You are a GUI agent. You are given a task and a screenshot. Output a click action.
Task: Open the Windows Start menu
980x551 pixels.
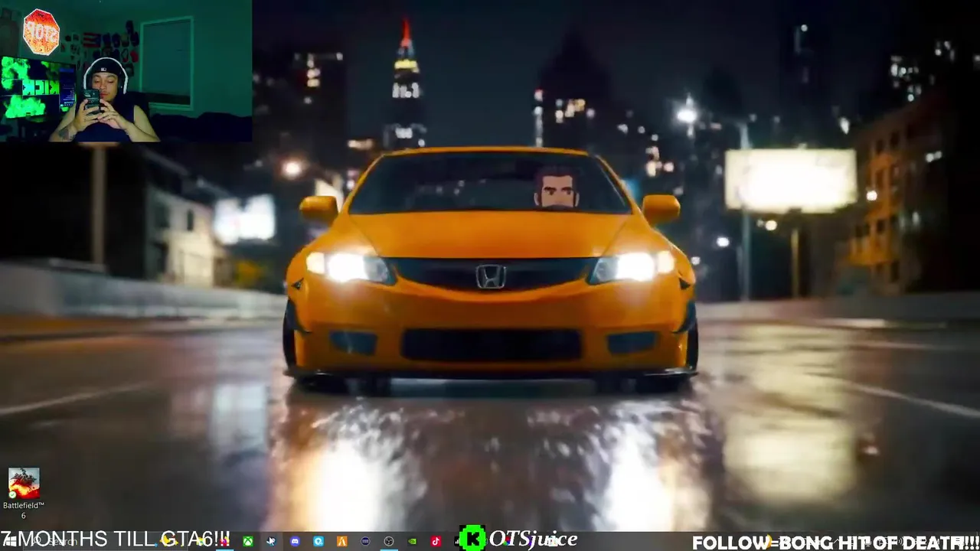10,541
